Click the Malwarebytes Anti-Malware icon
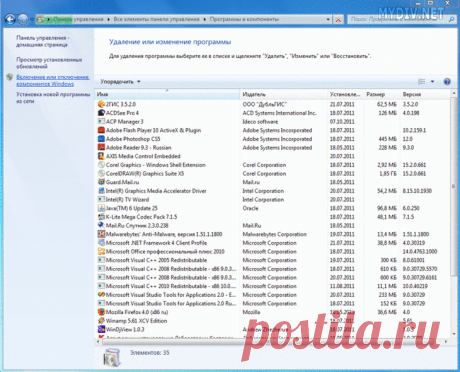 click(x=101, y=234)
